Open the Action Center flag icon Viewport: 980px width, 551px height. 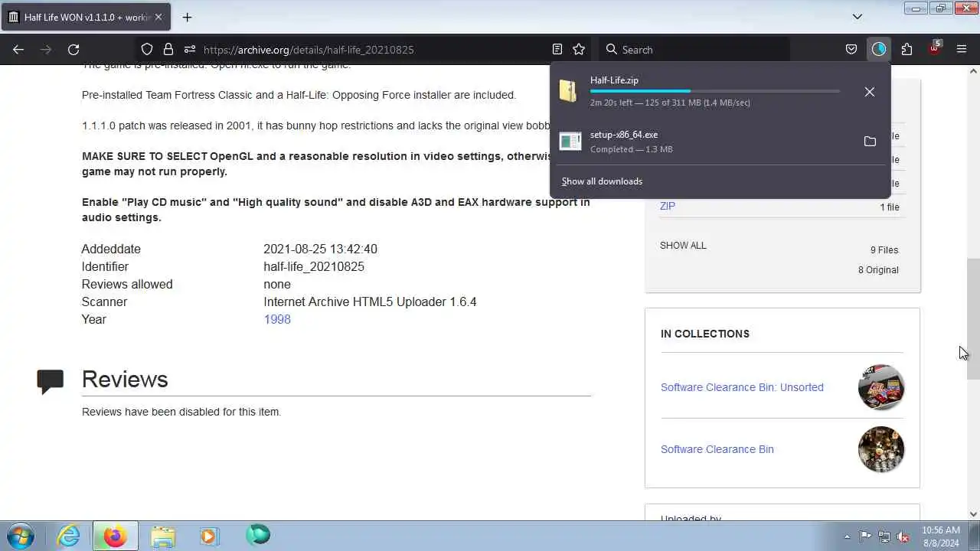[865, 536]
